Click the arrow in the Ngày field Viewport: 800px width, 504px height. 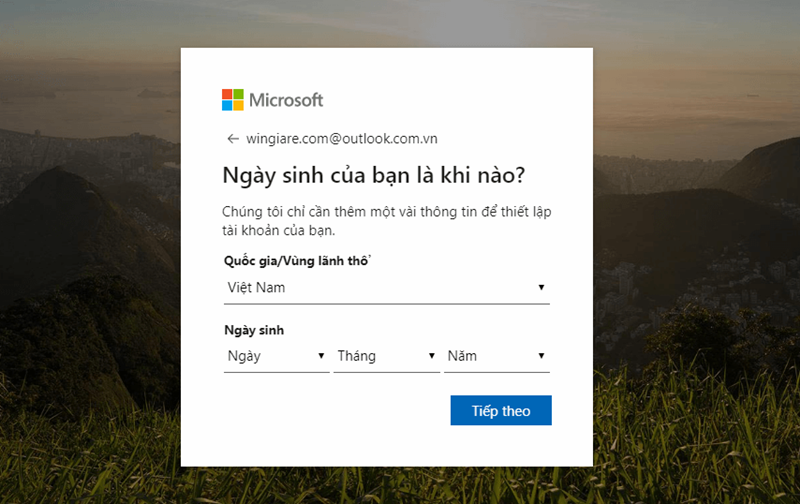pos(321,356)
